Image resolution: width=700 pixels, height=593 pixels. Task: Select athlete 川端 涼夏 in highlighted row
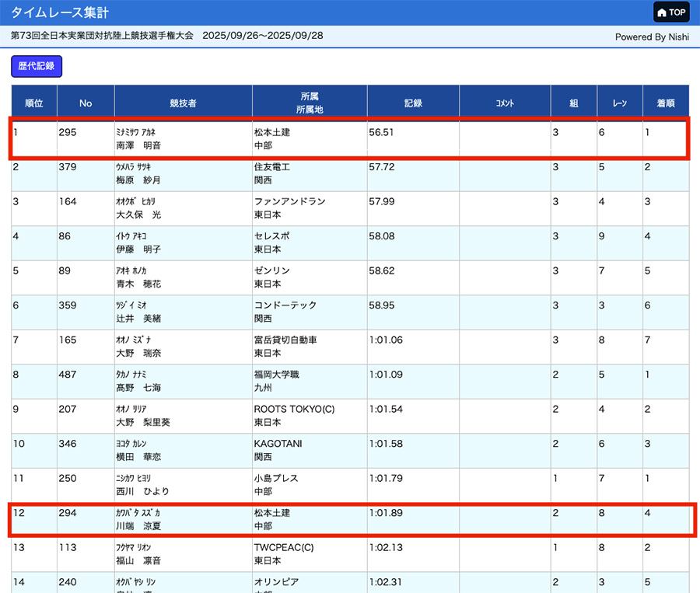tap(140, 526)
